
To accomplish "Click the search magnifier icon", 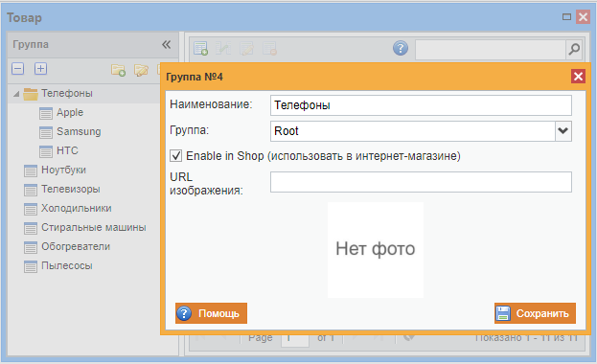I will [x=574, y=49].
